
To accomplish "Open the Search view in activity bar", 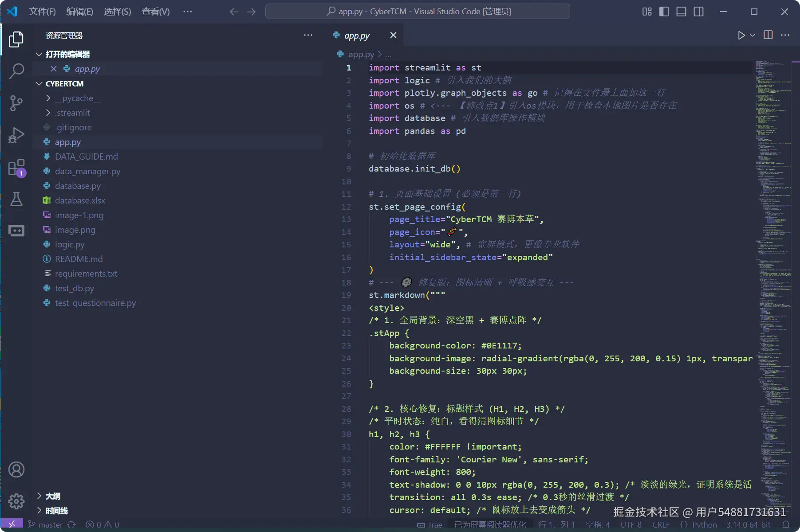I will [x=16, y=71].
